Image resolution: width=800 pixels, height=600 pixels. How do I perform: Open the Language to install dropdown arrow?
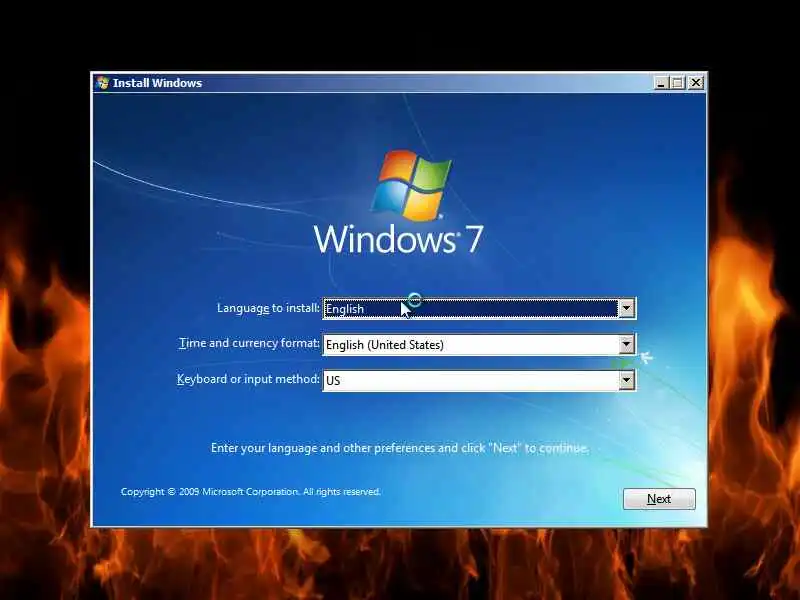626,308
